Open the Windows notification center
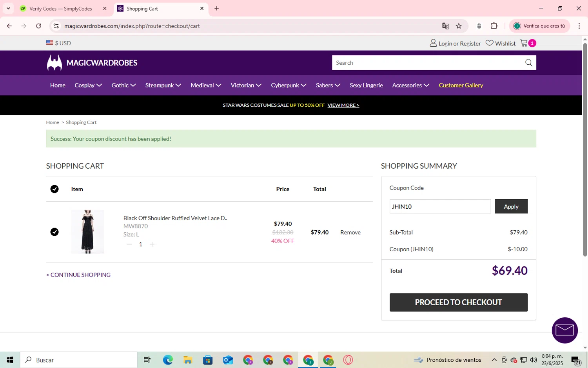Screen dimensions: 588x368 [x=576, y=360]
